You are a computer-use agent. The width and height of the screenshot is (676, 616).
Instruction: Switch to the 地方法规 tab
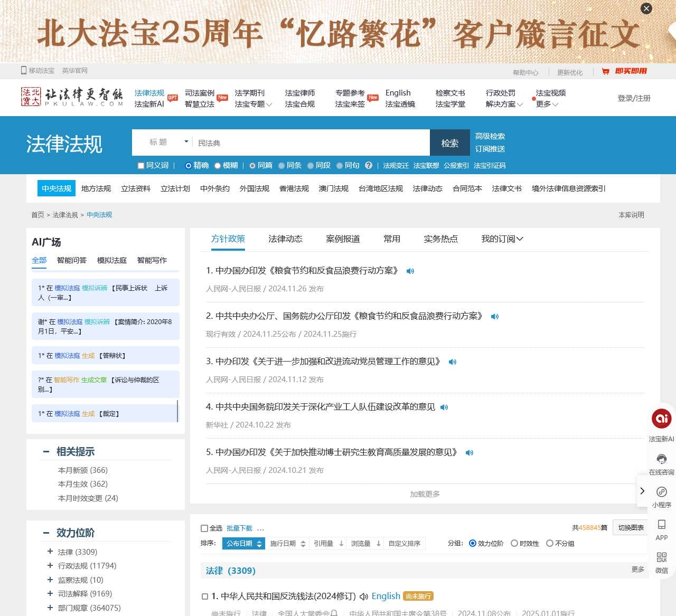96,188
